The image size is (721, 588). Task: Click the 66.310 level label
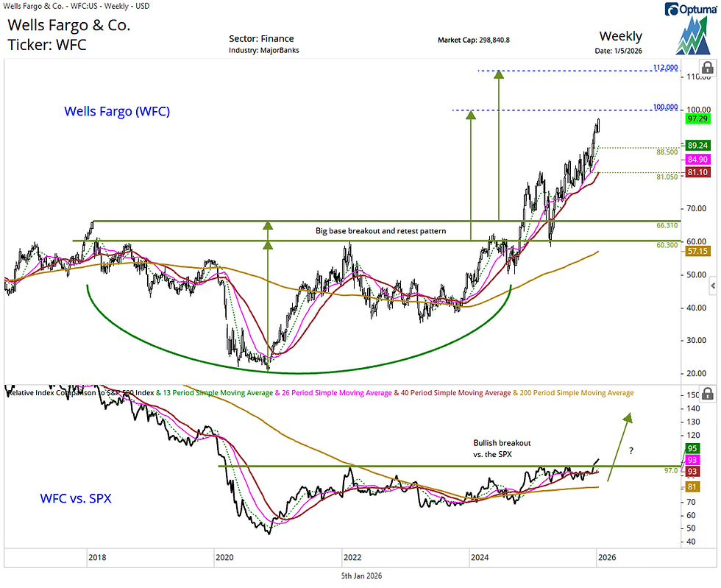coord(667,225)
